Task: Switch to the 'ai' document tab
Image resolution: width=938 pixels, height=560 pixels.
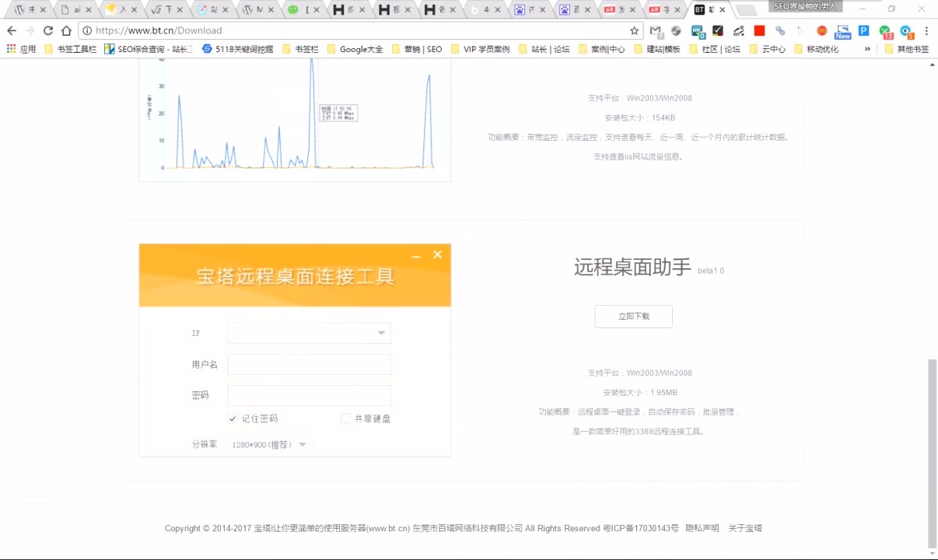Action: click(76, 10)
